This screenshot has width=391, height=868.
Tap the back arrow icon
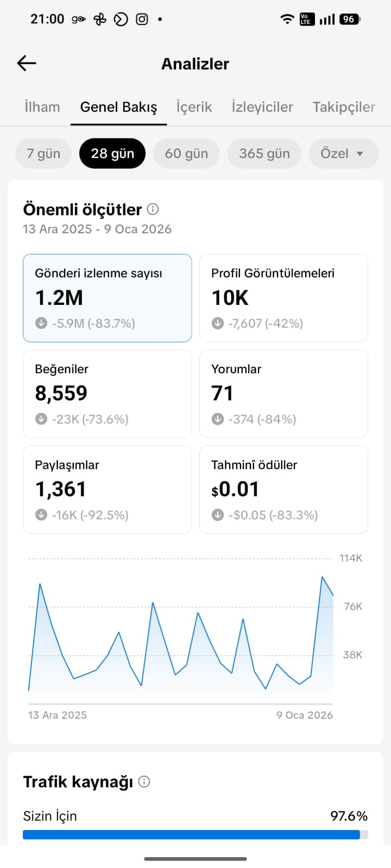click(27, 63)
